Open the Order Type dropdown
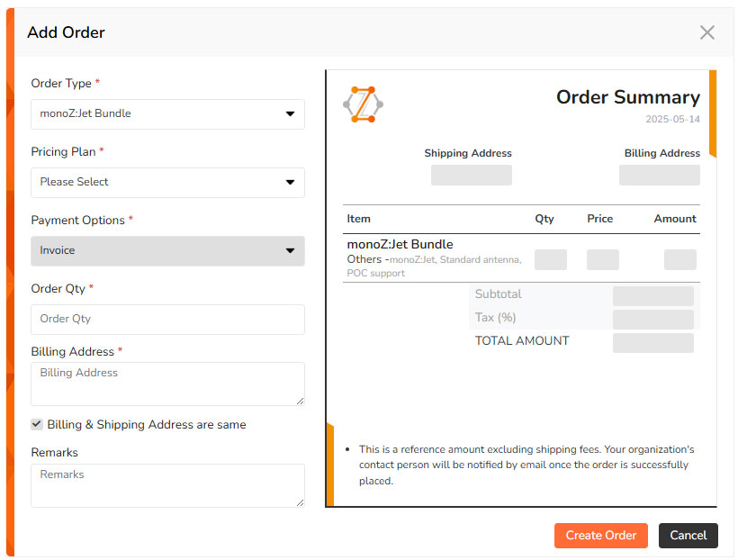The height and width of the screenshot is (560, 738). coord(167,114)
